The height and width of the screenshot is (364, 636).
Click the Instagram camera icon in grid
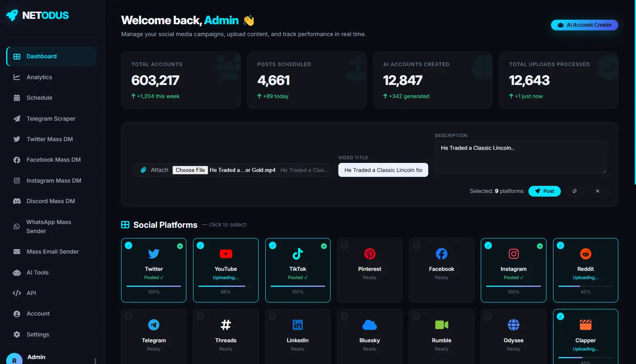click(514, 254)
